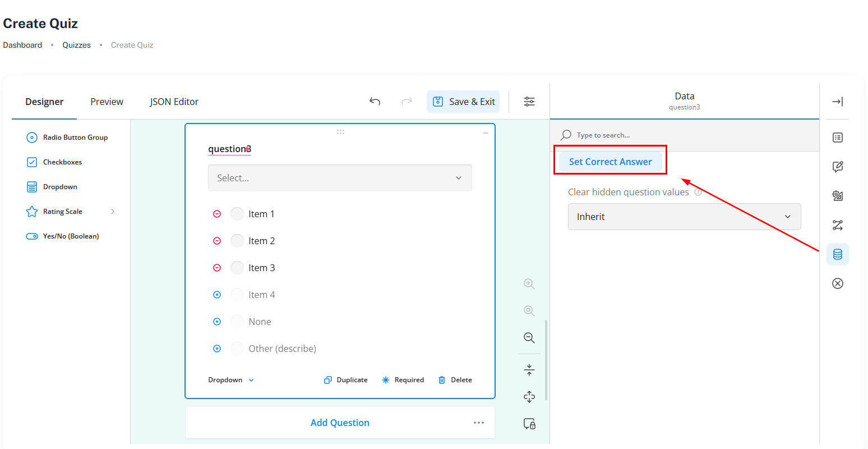Screen dimensions: 868x449
Task: Click the Set Correct Answer button
Action: [610, 162]
